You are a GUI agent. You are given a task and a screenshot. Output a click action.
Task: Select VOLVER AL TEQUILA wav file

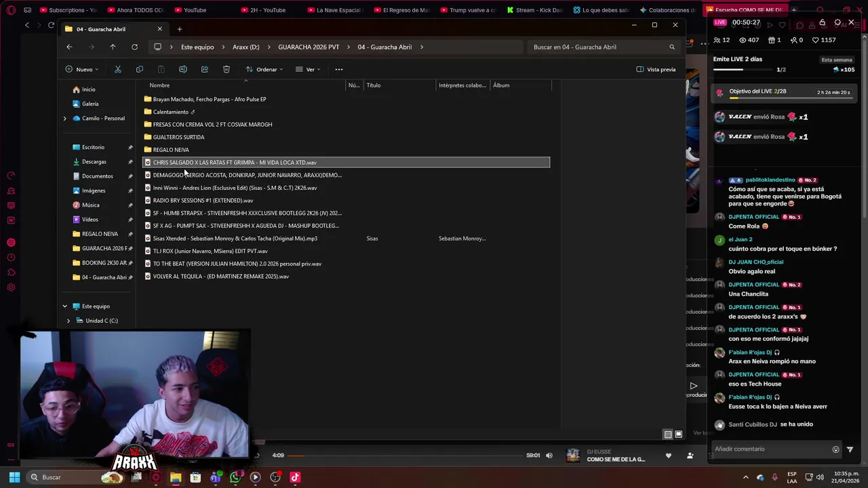tap(221, 277)
